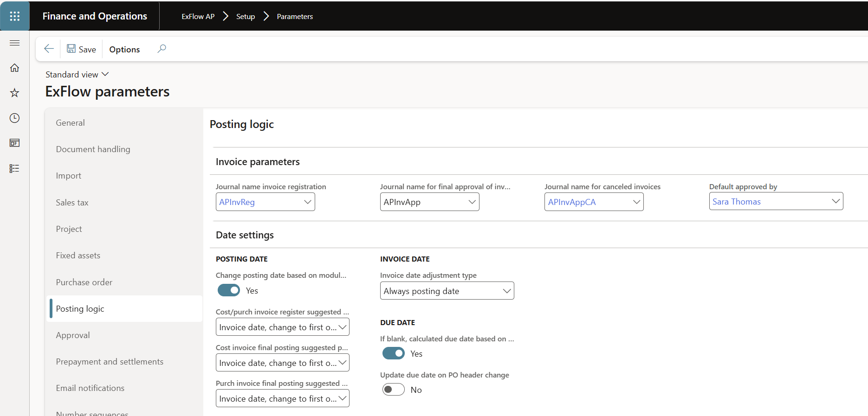Open Recent clock icon in sidebar
868x416 pixels.
(14, 118)
